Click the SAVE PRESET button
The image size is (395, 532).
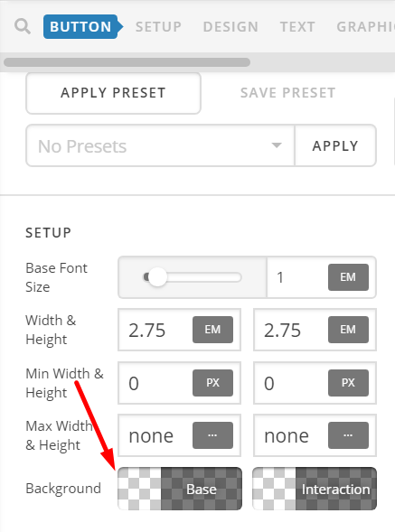(288, 93)
